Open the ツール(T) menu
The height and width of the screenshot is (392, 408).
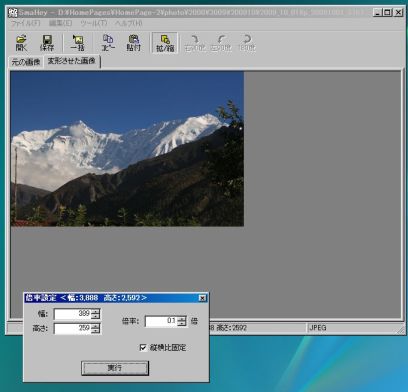tap(94, 23)
